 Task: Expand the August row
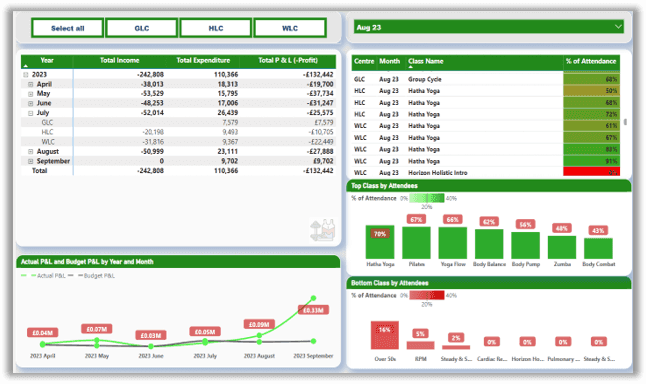tap(30, 152)
